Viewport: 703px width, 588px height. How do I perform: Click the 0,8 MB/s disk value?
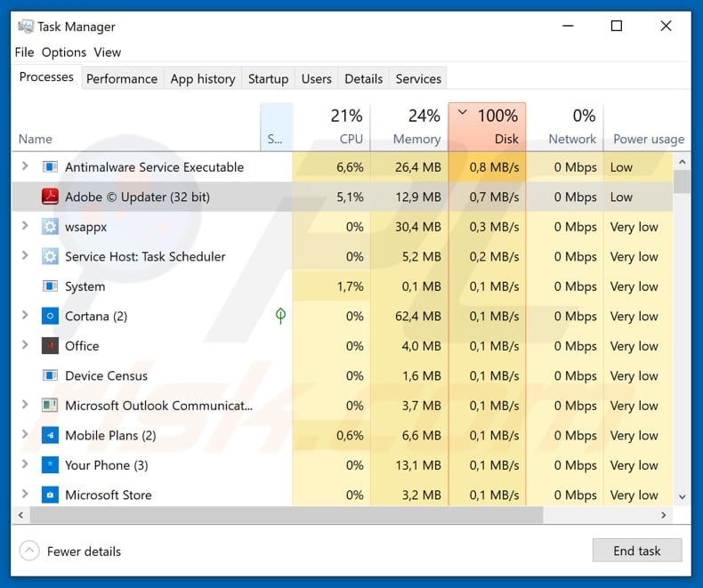tap(494, 167)
